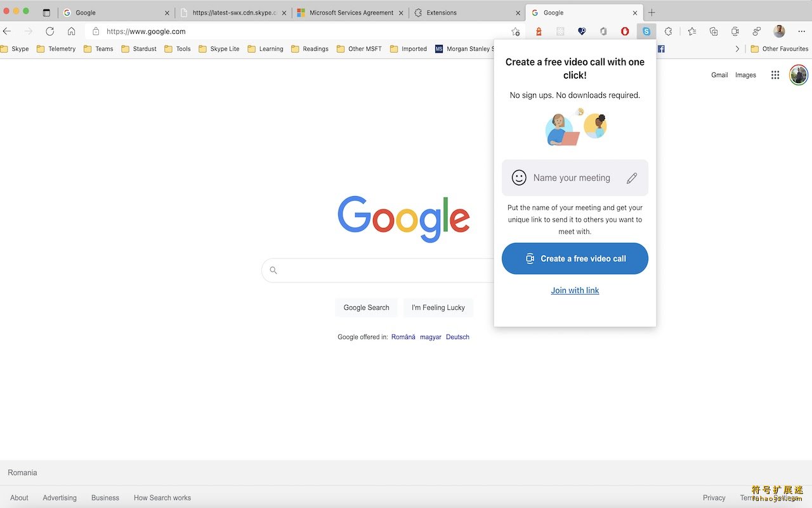The image size is (812, 508).
Task: Close the Microsoft Services Agreement tab
Action: tap(401, 13)
